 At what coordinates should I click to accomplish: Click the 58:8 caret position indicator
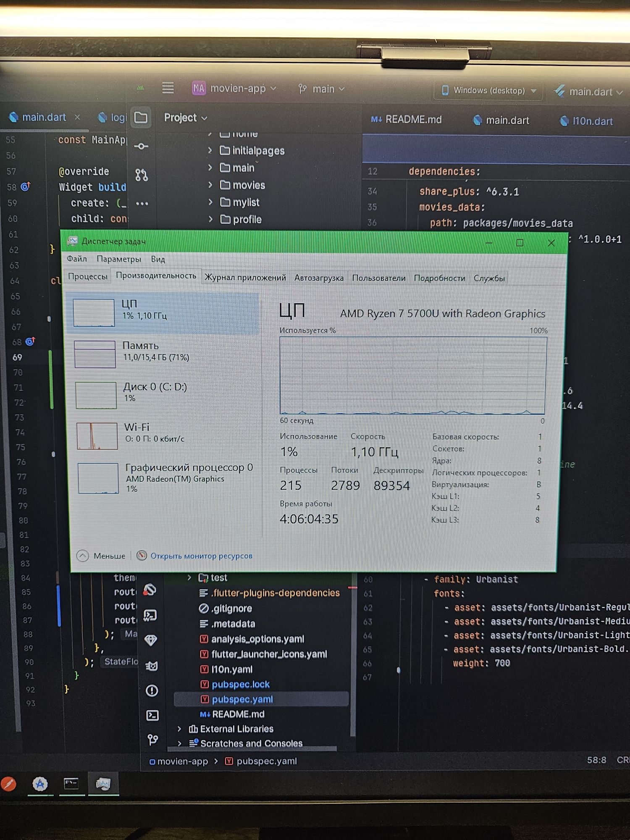pos(596,760)
